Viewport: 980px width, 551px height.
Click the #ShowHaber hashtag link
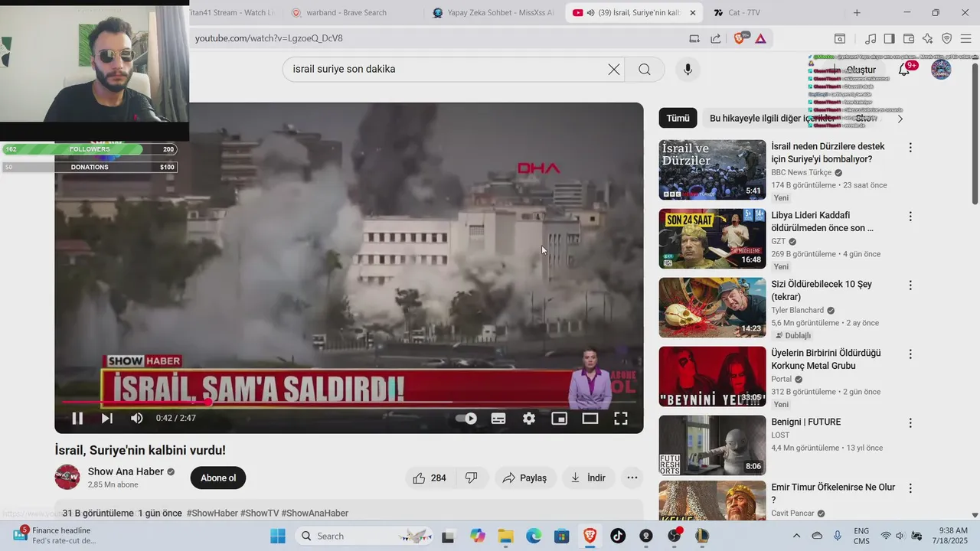212,513
